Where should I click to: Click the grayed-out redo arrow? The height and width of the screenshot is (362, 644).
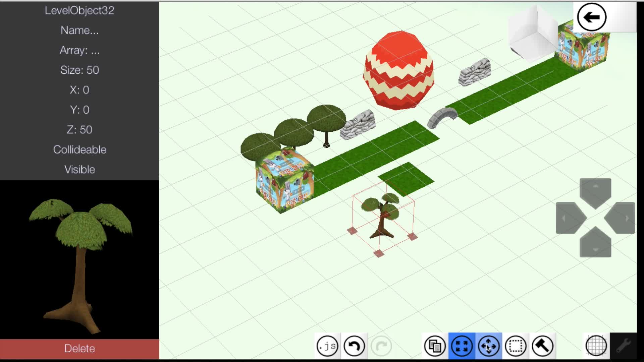[381, 346]
